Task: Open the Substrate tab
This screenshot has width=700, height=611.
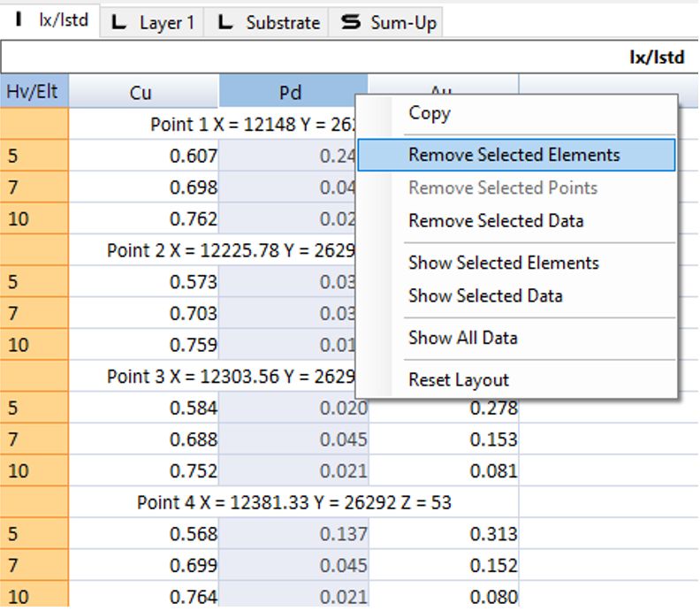Action: point(269,23)
